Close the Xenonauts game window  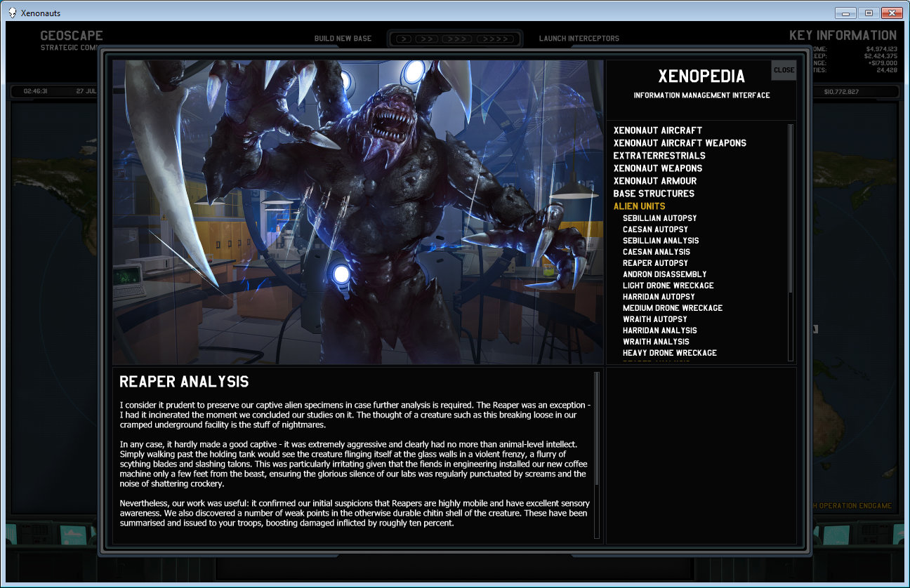(x=892, y=13)
